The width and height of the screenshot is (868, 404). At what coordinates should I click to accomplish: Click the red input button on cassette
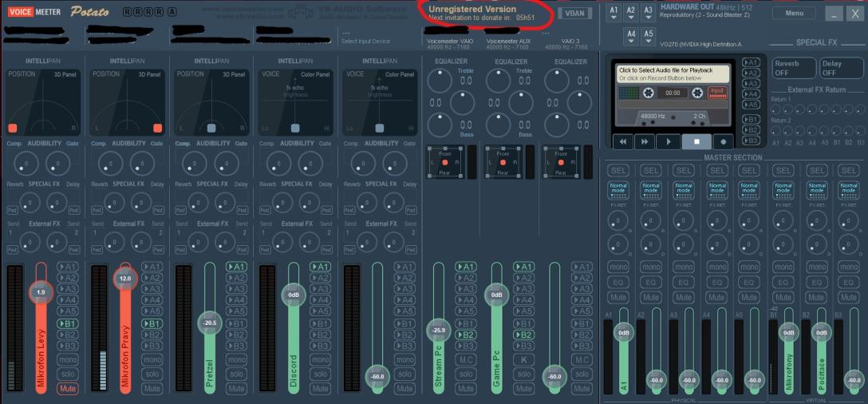click(x=717, y=93)
